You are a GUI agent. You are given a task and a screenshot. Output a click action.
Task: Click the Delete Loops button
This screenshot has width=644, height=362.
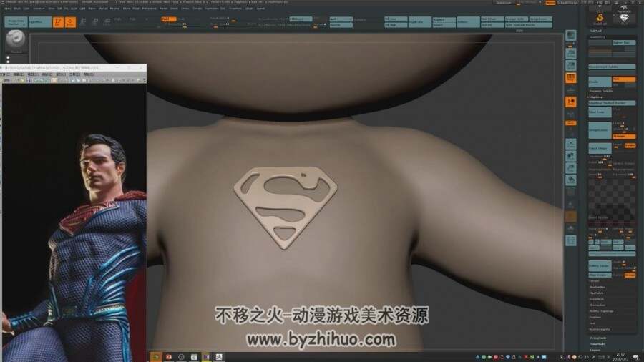(600, 266)
